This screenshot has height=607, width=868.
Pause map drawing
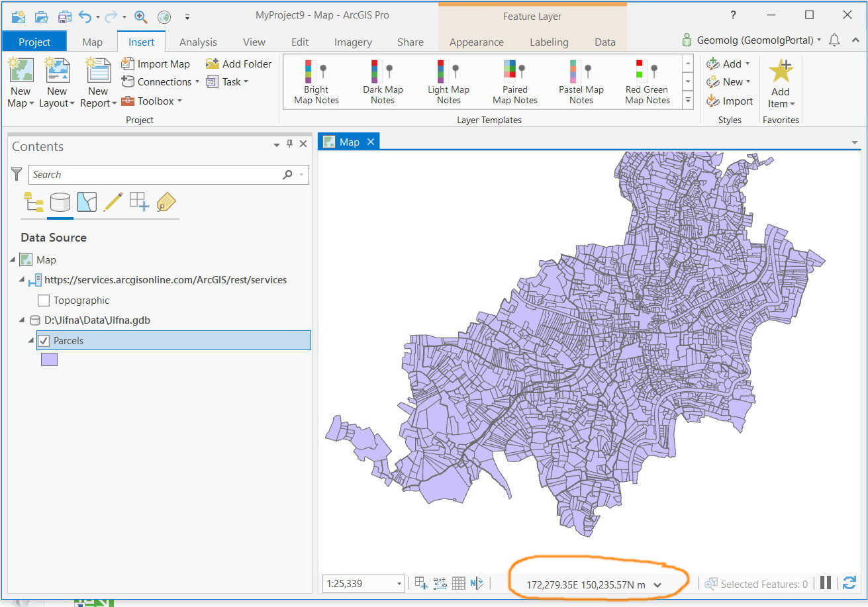pyautogui.click(x=826, y=583)
